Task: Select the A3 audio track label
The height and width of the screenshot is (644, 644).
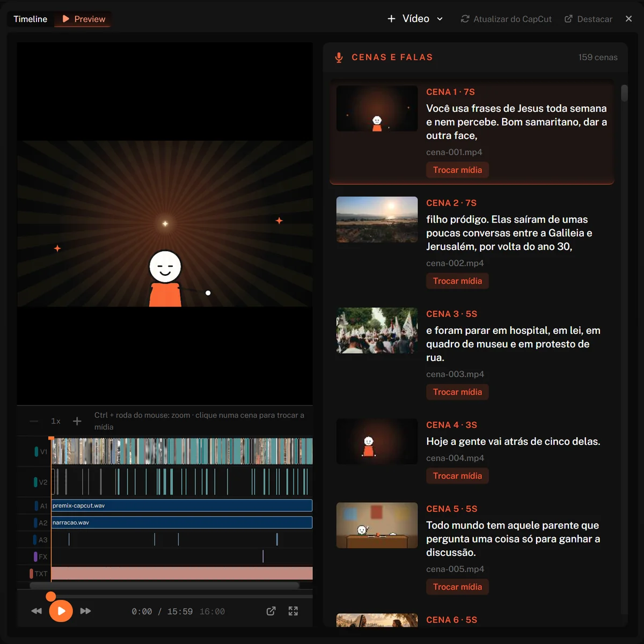Action: pos(41,540)
